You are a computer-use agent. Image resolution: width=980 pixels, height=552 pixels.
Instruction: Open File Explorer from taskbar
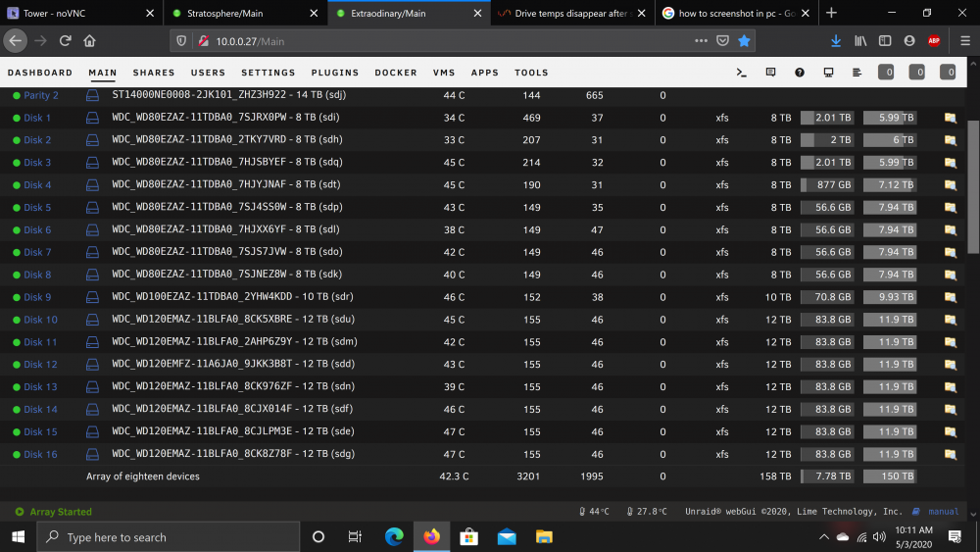(x=544, y=537)
